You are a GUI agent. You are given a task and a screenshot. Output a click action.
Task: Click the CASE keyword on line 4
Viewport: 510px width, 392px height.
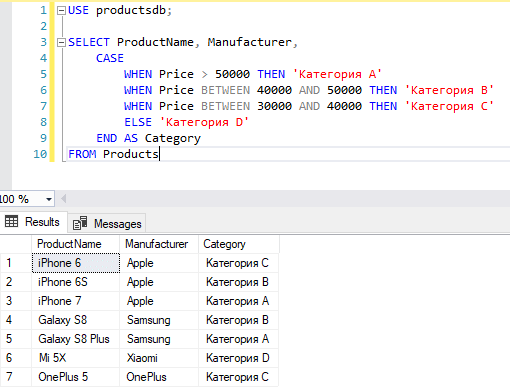(x=110, y=58)
